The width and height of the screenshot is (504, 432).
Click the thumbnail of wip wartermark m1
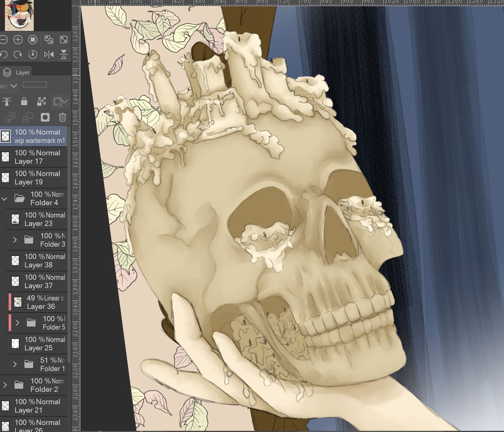coord(5,136)
